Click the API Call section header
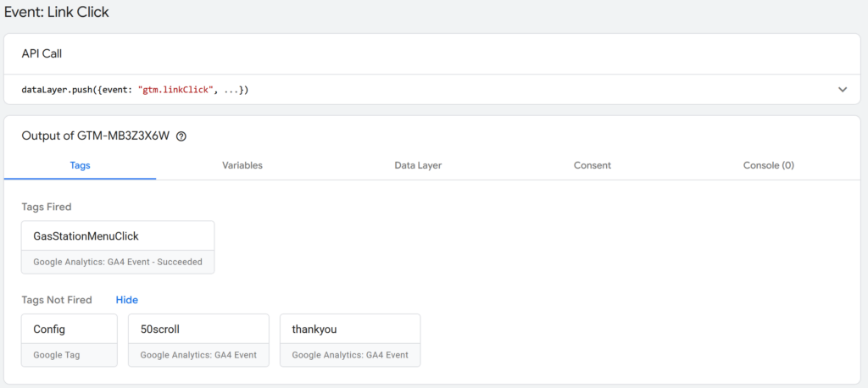The width and height of the screenshot is (868, 388). coord(42,53)
